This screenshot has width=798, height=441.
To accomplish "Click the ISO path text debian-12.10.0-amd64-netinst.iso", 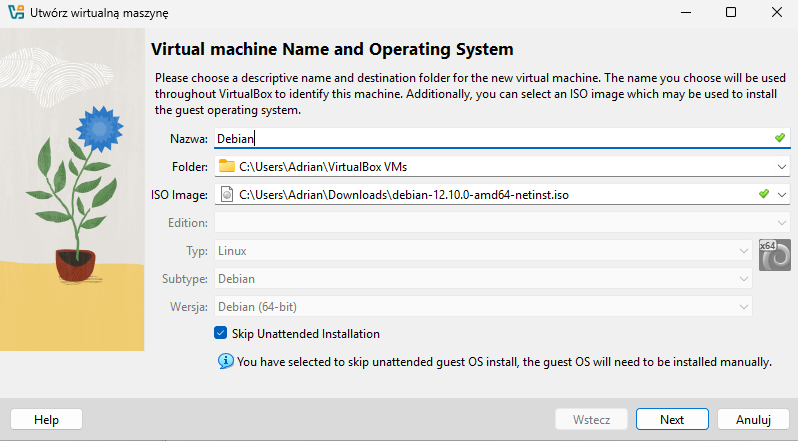I will (480, 195).
